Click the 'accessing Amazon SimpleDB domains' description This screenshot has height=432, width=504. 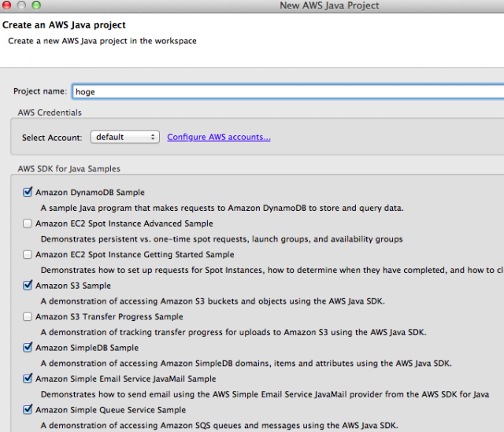pyautogui.click(x=246, y=364)
